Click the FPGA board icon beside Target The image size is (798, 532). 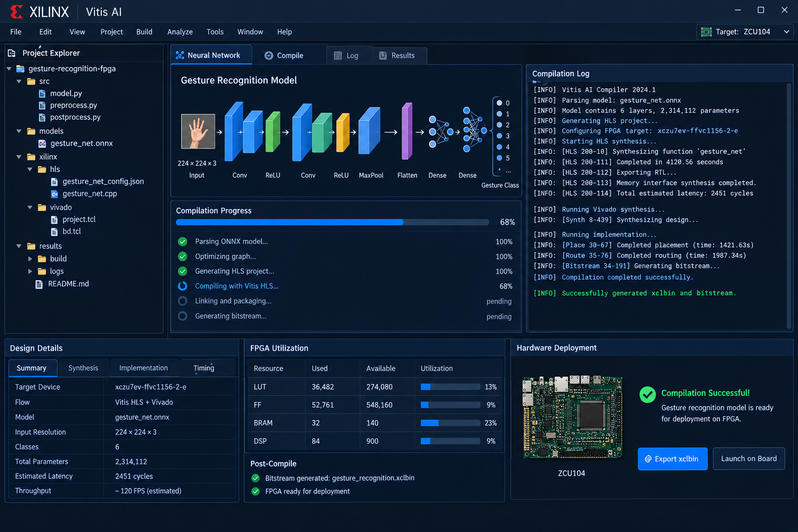click(707, 32)
